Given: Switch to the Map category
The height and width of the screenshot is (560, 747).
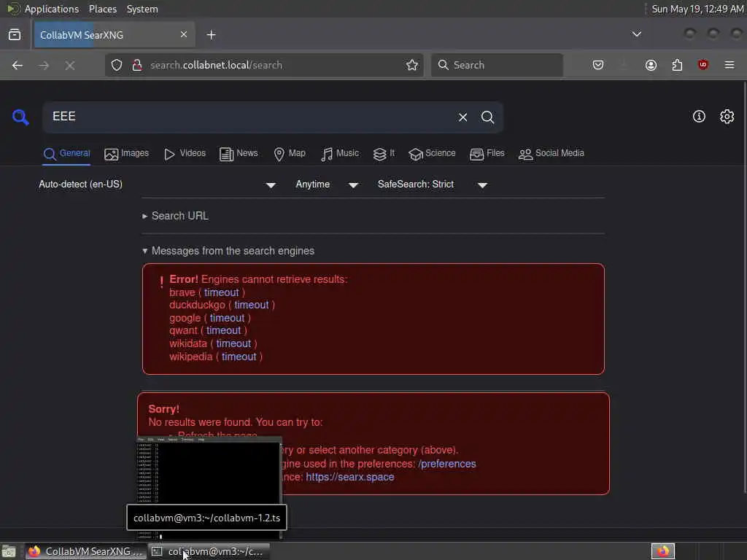Looking at the screenshot, I should (x=290, y=153).
